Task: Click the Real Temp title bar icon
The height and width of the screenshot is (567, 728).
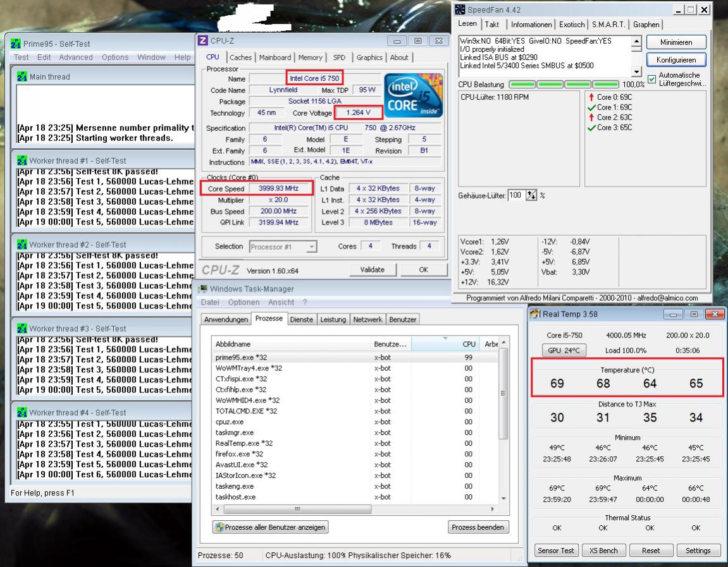Action: point(535,314)
